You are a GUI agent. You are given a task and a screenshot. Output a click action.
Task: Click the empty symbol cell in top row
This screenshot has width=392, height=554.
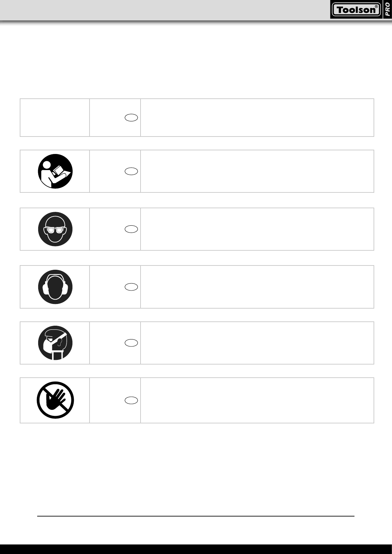pos(55,117)
